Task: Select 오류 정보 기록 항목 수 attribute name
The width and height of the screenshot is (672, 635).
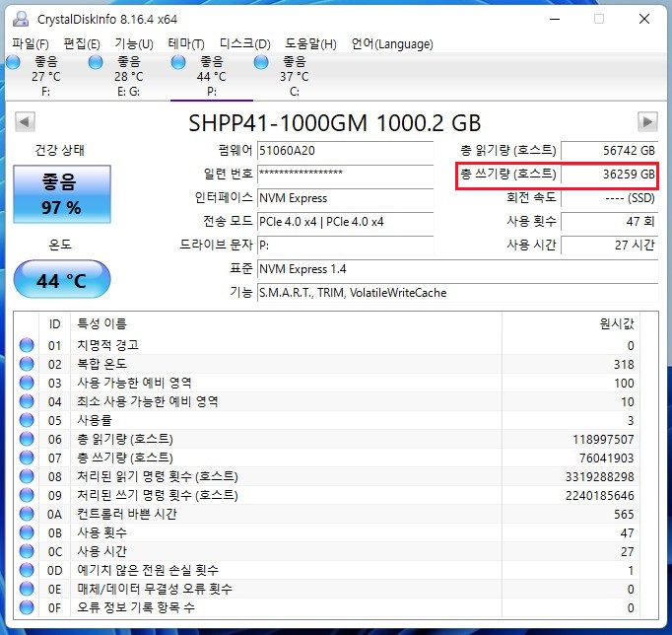Action: tap(136, 607)
